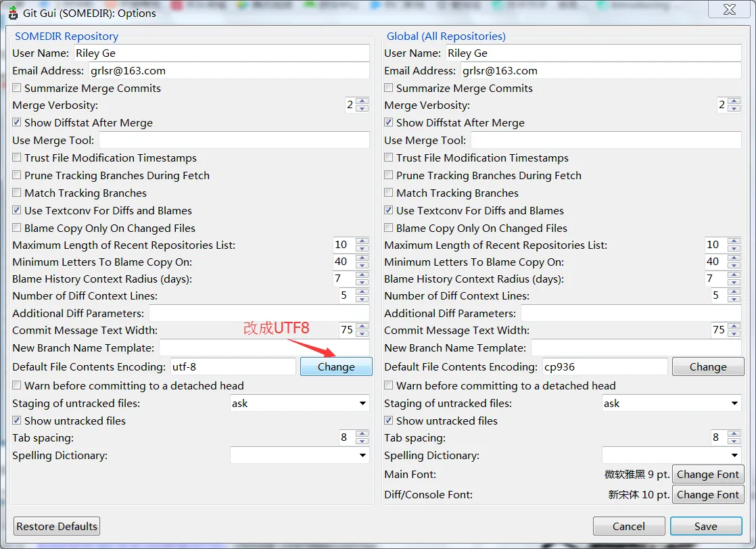Click Global Use Merge Tool input field
Screen dimensions: 756x549
click(x=606, y=140)
